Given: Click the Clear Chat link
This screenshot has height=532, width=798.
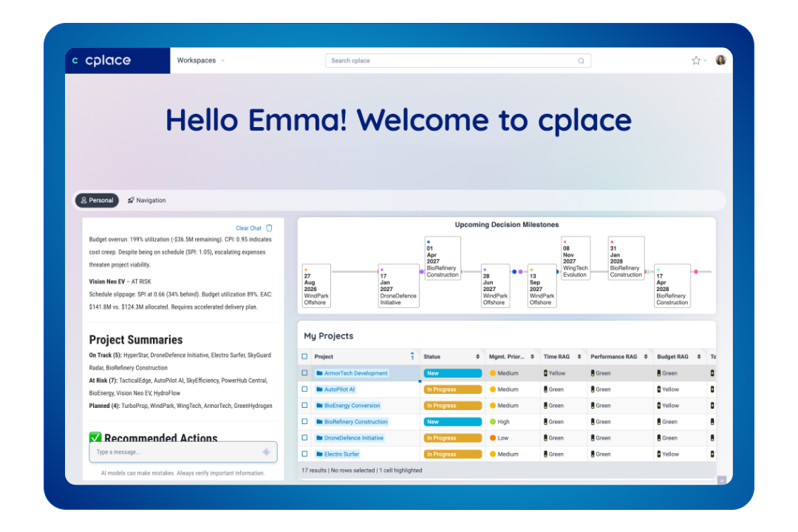Looking at the screenshot, I should (x=248, y=228).
